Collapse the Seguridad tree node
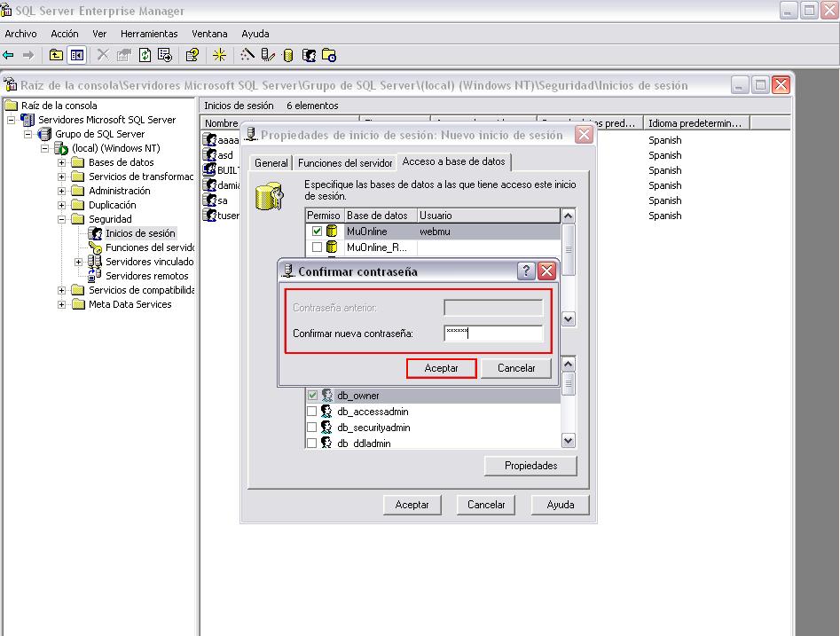 tap(61, 219)
